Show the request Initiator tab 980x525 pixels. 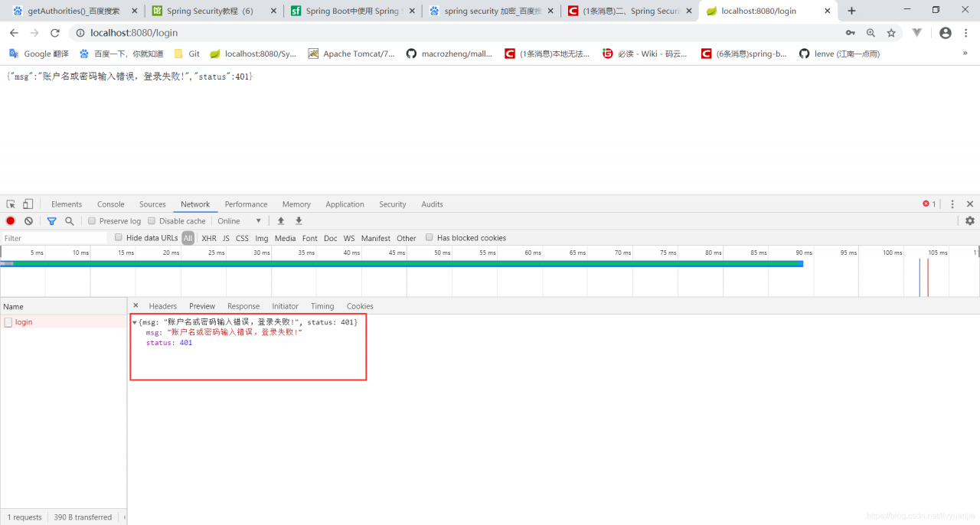(x=285, y=306)
